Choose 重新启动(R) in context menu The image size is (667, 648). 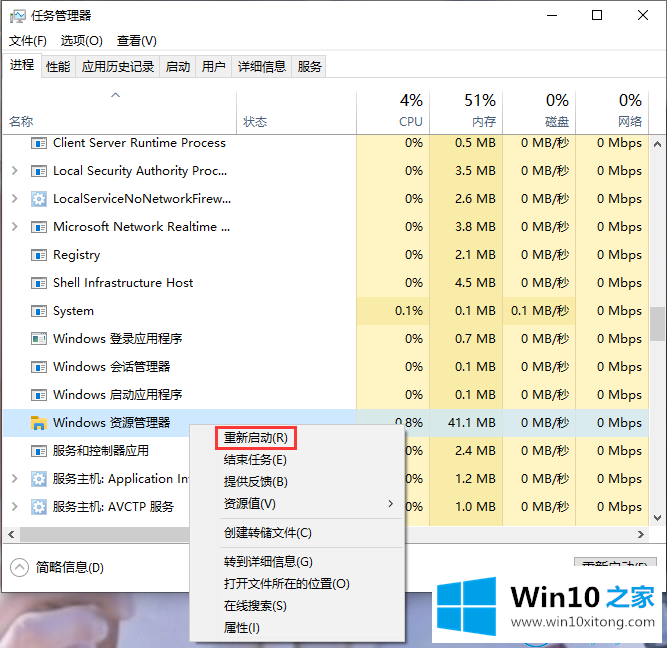coord(256,438)
